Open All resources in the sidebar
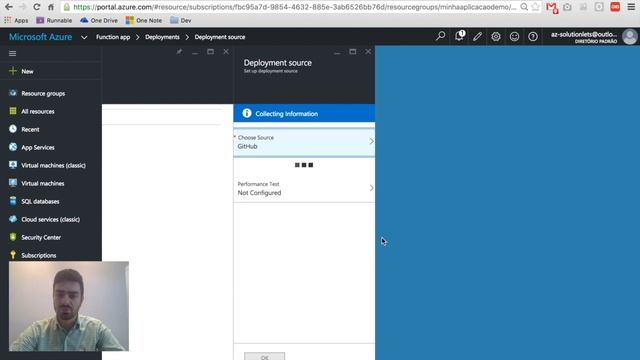This screenshot has width=640, height=360. point(38,111)
